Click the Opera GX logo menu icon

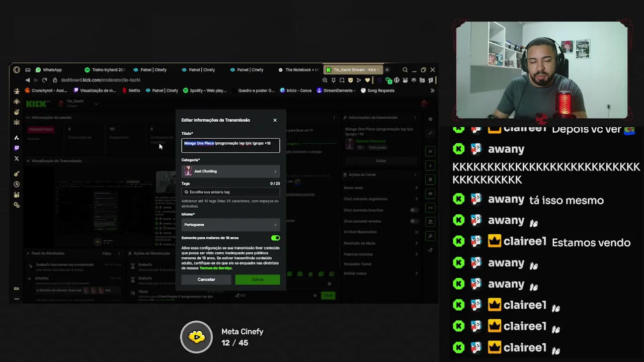click(x=17, y=70)
